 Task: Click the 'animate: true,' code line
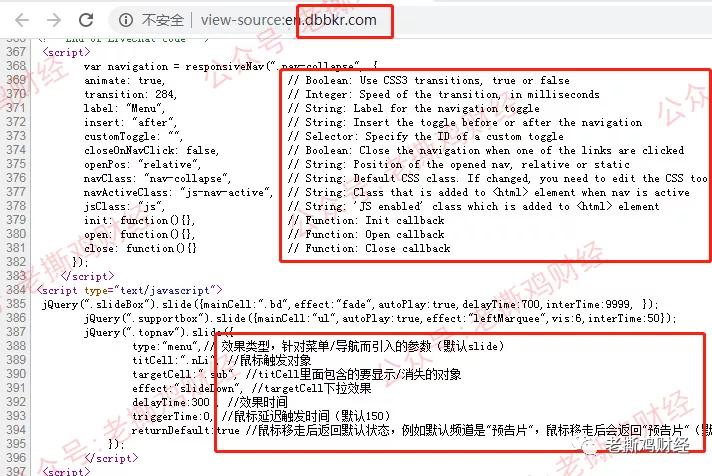[124, 81]
